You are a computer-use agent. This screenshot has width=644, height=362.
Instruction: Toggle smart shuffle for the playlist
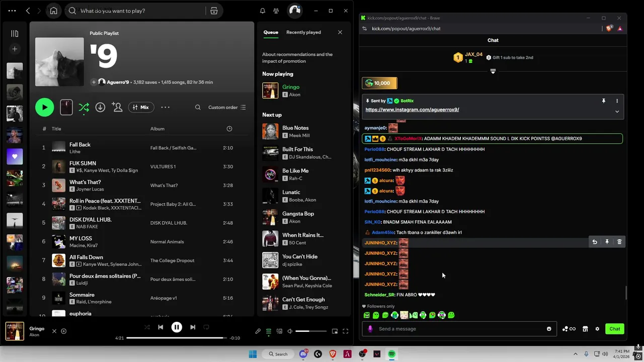84,107
